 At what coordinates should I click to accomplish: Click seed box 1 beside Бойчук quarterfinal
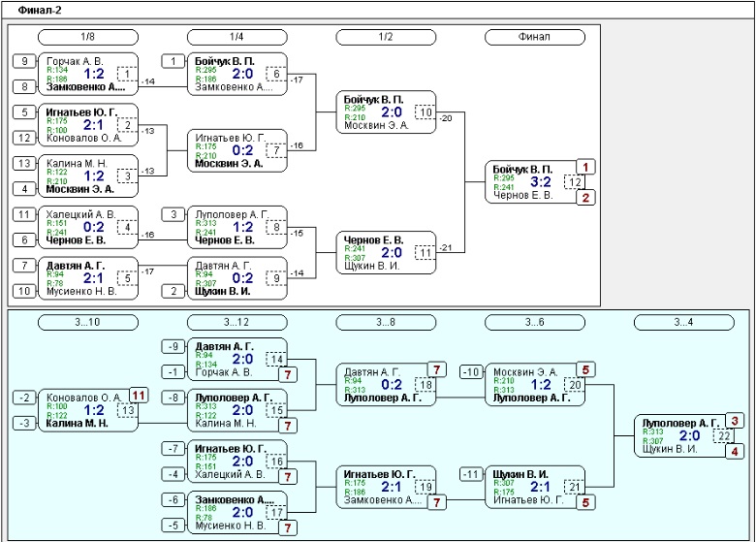pos(173,62)
